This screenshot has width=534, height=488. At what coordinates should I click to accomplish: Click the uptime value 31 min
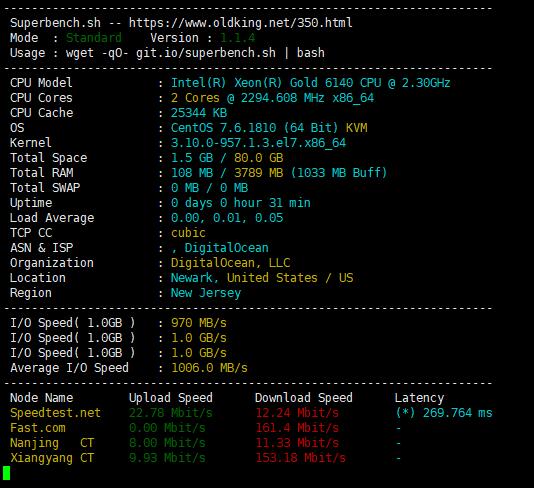click(x=289, y=203)
